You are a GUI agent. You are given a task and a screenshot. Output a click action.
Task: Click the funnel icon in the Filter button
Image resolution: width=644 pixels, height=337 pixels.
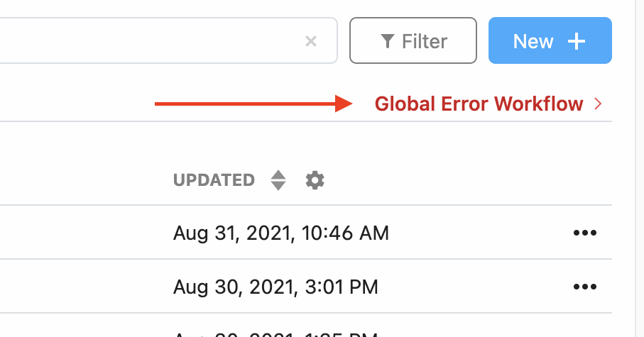point(387,41)
